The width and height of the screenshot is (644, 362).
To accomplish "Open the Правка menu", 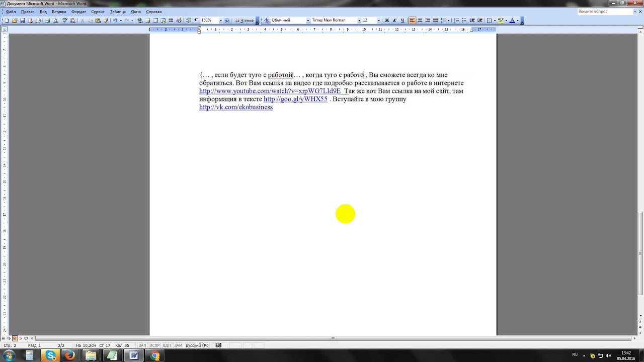I will [x=28, y=12].
